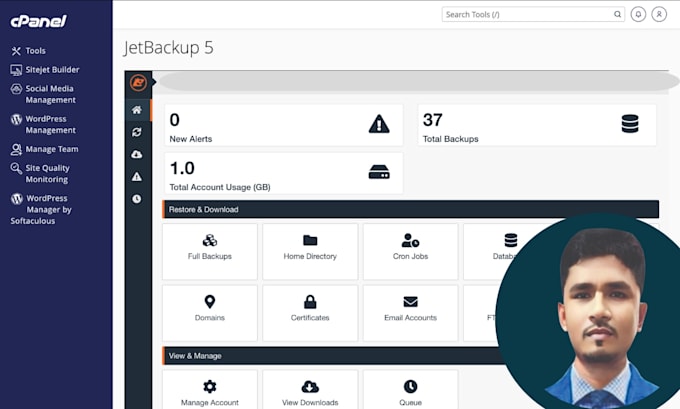Open Home Directory restore tile
This screenshot has width=680, height=409.
click(310, 252)
